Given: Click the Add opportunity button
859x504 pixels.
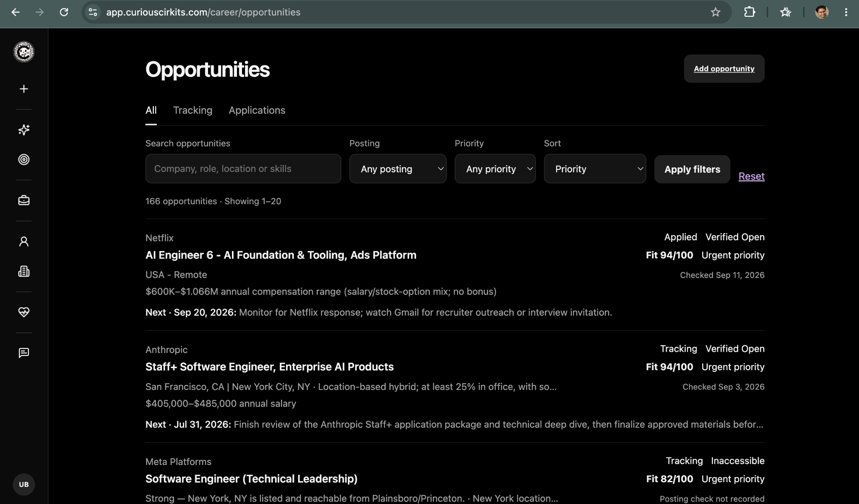Looking at the screenshot, I should pyautogui.click(x=724, y=69).
